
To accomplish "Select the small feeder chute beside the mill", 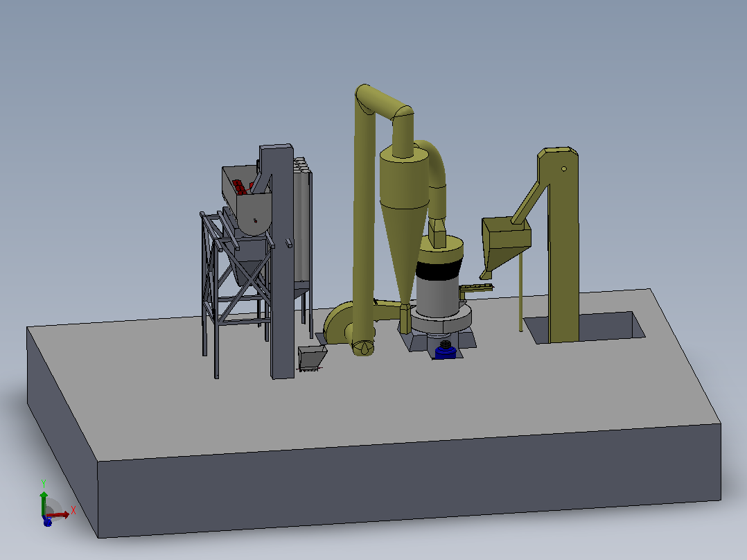I will coord(477,289).
